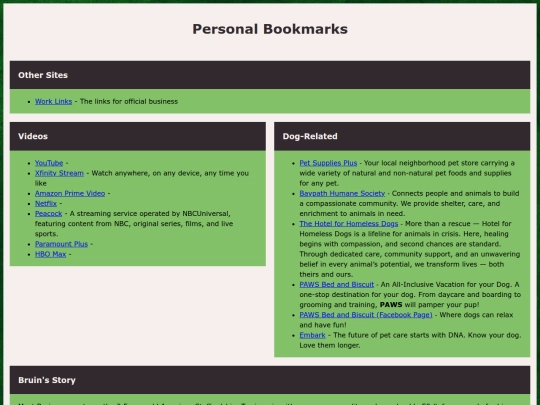Visit Baypath Humane Society link
This screenshot has width=540, height=405.
coord(342,194)
